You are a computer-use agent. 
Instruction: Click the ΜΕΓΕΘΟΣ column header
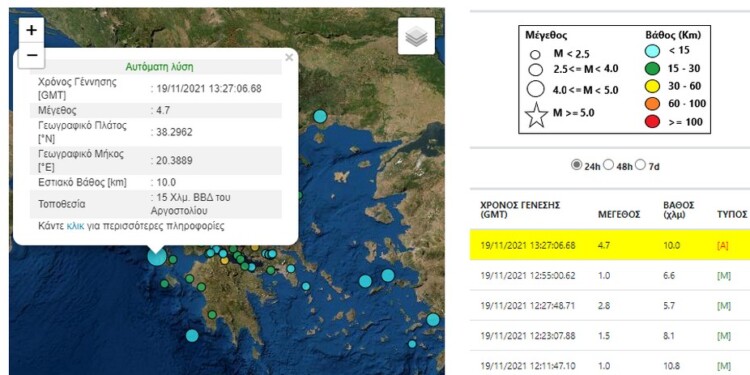point(619,215)
